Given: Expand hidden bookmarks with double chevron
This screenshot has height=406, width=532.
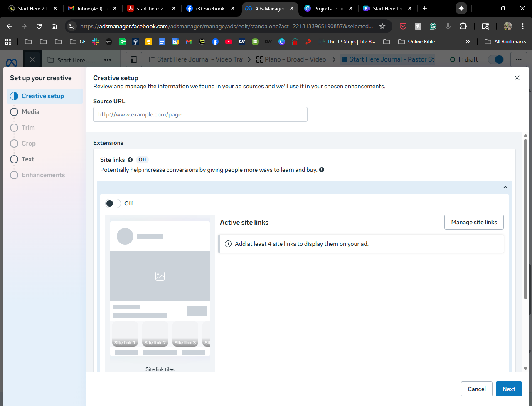Looking at the screenshot, I should pos(468,42).
